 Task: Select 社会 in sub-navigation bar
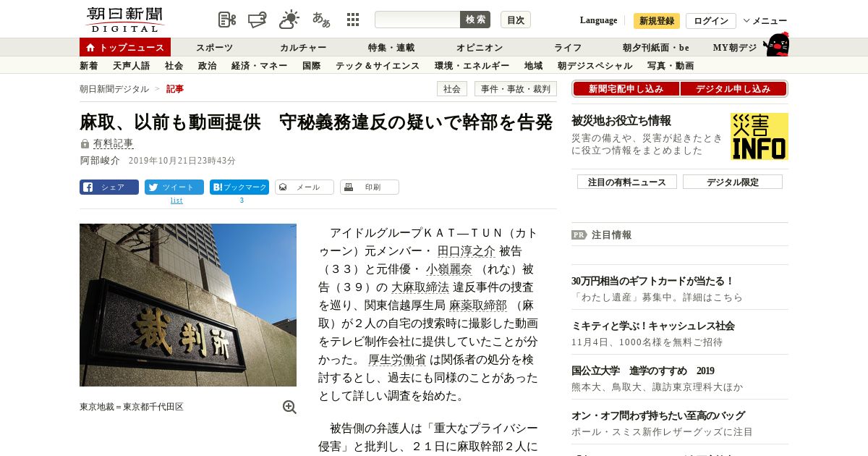click(174, 66)
